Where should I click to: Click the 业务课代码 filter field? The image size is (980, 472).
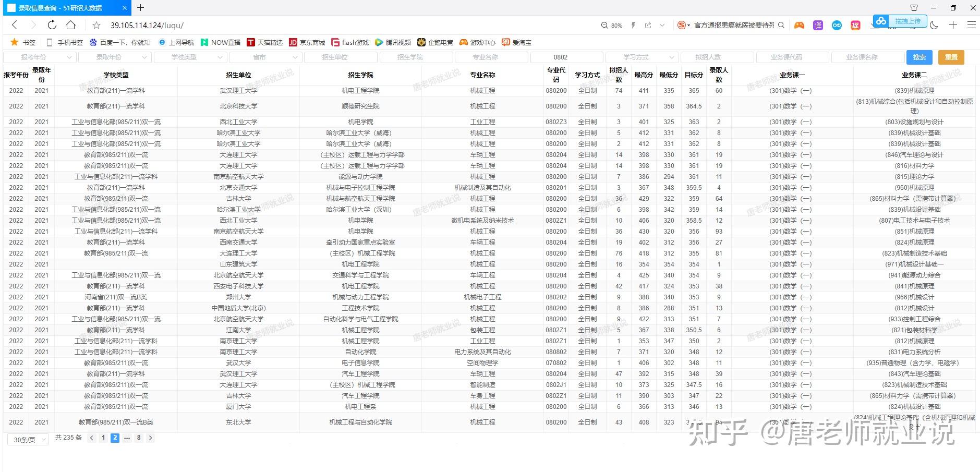point(793,57)
